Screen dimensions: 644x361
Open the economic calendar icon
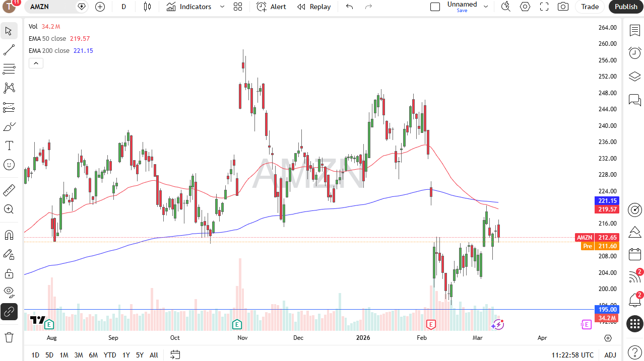[635, 254]
